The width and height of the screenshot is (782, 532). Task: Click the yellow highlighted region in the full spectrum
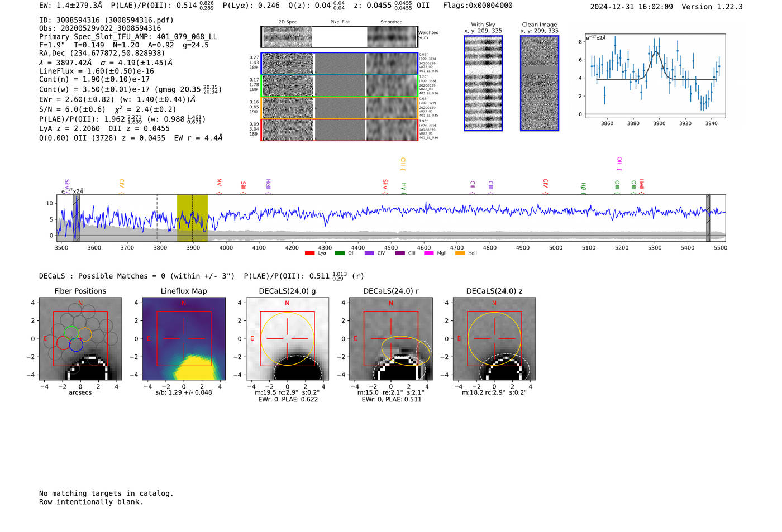(x=192, y=218)
